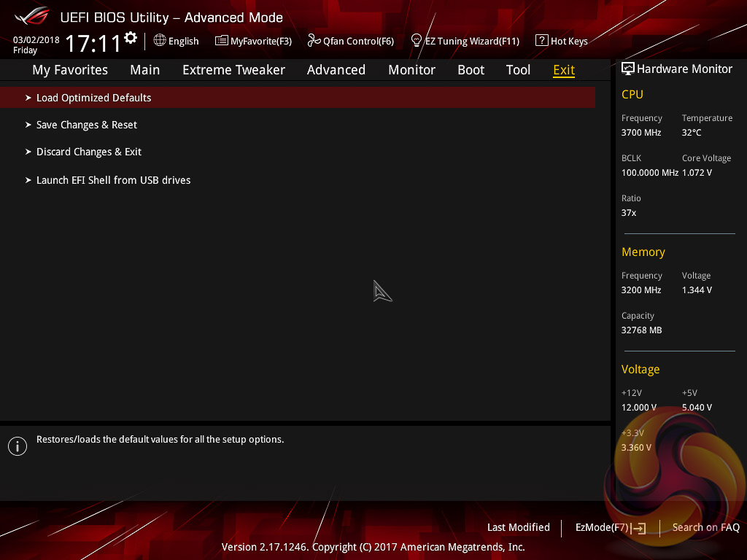Screen dimensions: 747x560
Task: Select Load Optimized Defaults
Action: click(298, 98)
